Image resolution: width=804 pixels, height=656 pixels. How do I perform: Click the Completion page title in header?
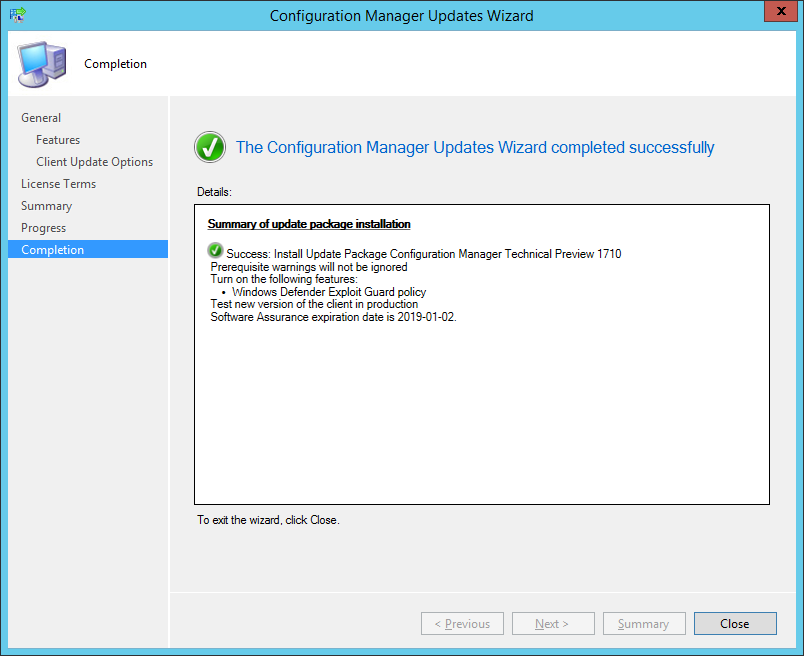115,64
